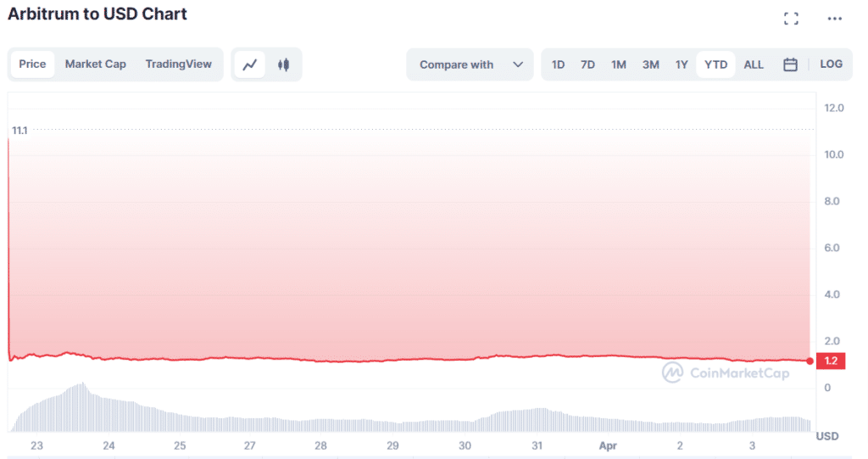Click the 10.0 price axis label
This screenshot has width=868, height=459.
[x=834, y=154]
